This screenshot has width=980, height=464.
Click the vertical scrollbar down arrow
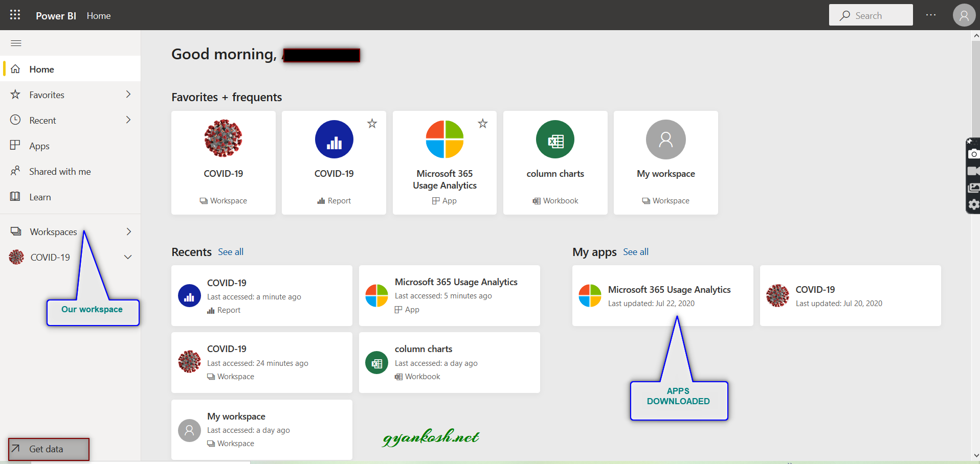tap(976, 455)
